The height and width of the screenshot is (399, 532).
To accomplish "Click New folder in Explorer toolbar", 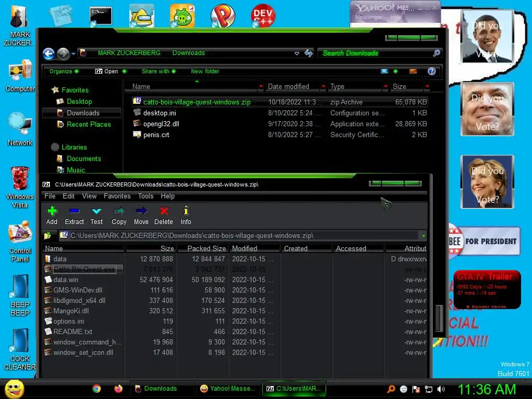I will pos(205,71).
